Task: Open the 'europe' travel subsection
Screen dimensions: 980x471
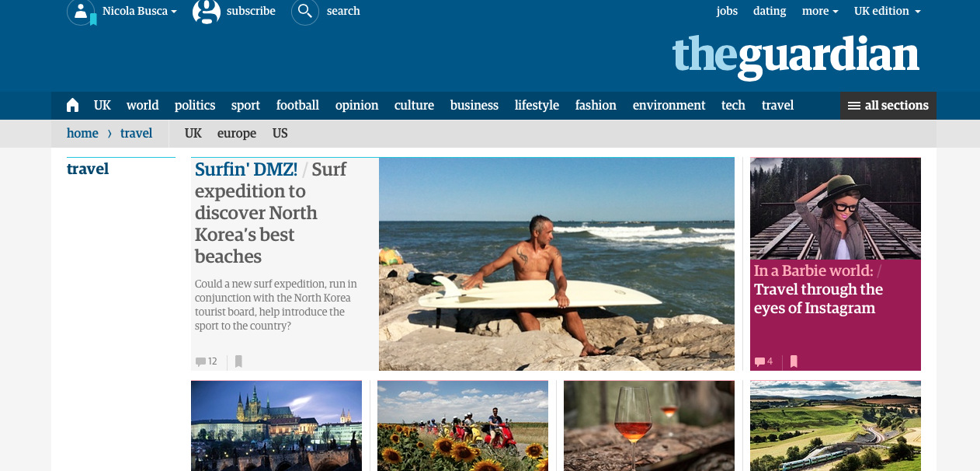Action: tap(237, 133)
